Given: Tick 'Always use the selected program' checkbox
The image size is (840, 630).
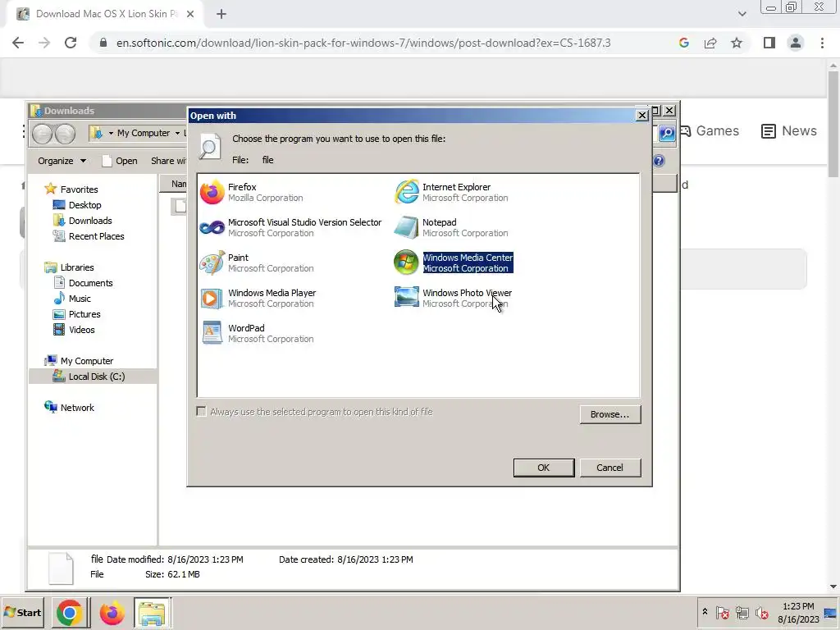Looking at the screenshot, I should pos(202,412).
